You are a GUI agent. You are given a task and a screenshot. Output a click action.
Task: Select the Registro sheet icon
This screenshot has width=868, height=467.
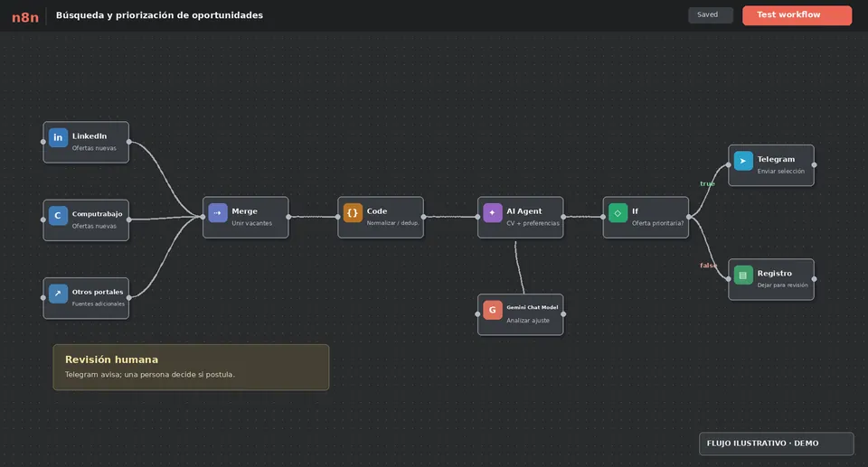click(x=743, y=275)
